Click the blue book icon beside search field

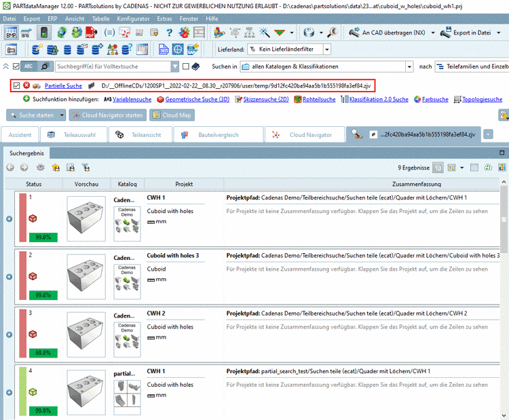195,66
